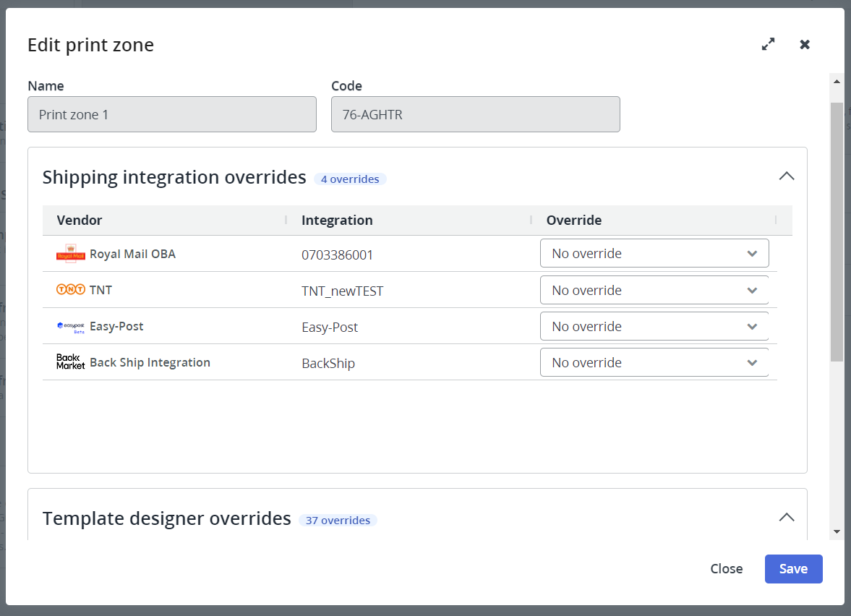Click the Override column header
The image size is (851, 616).
(573, 221)
